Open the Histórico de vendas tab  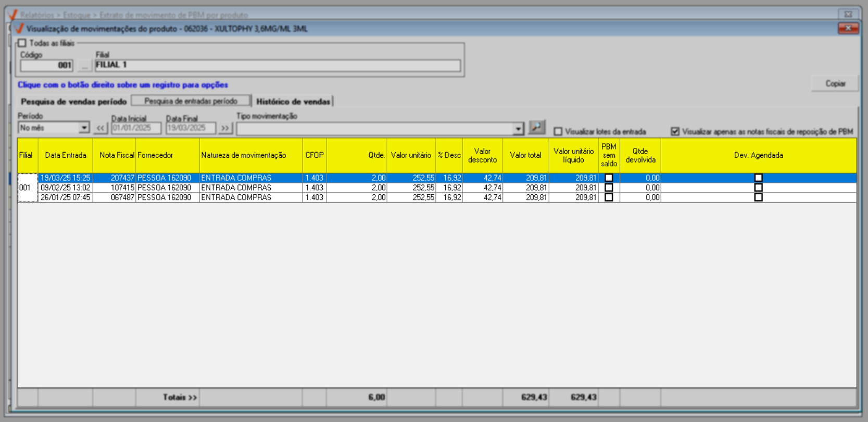pyautogui.click(x=293, y=102)
